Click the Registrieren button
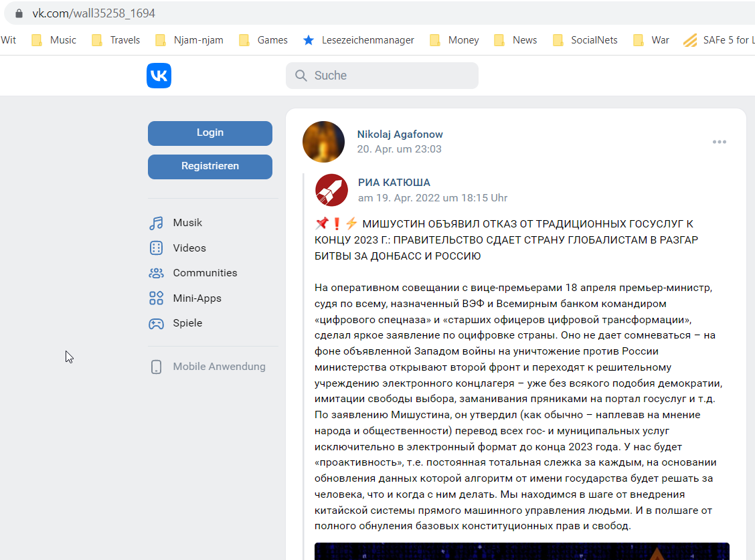The image size is (755, 560). tap(210, 166)
